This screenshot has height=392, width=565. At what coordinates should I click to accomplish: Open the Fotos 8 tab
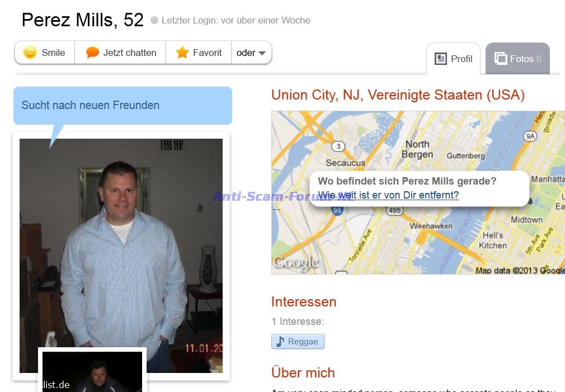(x=518, y=59)
